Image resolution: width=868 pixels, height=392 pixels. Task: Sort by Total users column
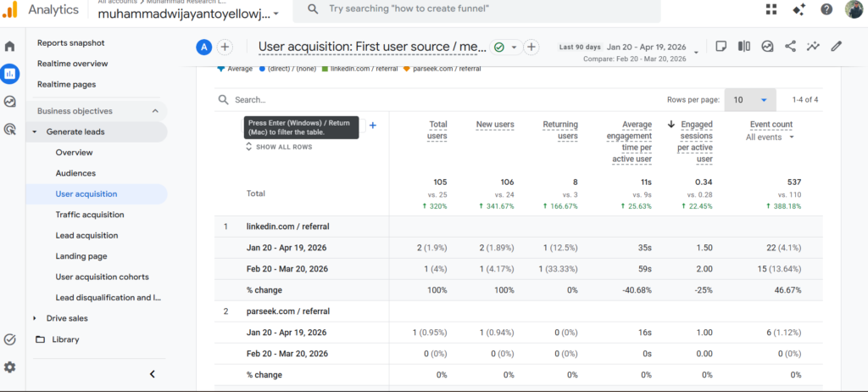pyautogui.click(x=437, y=131)
